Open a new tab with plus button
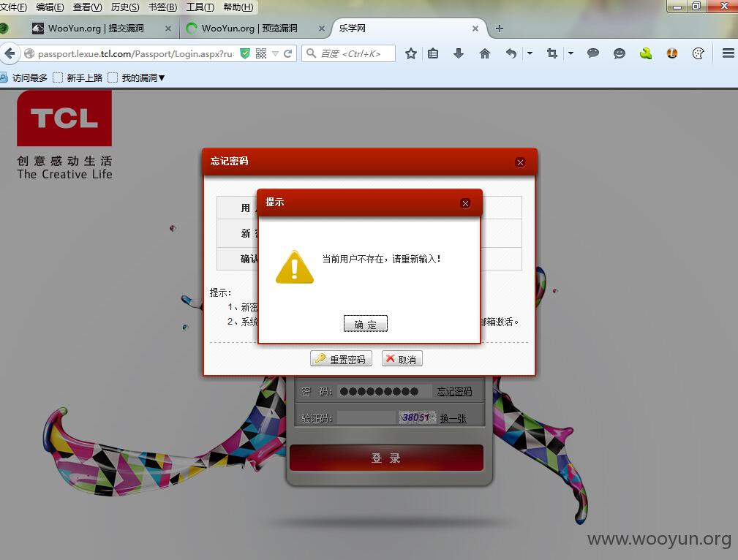 [x=500, y=29]
